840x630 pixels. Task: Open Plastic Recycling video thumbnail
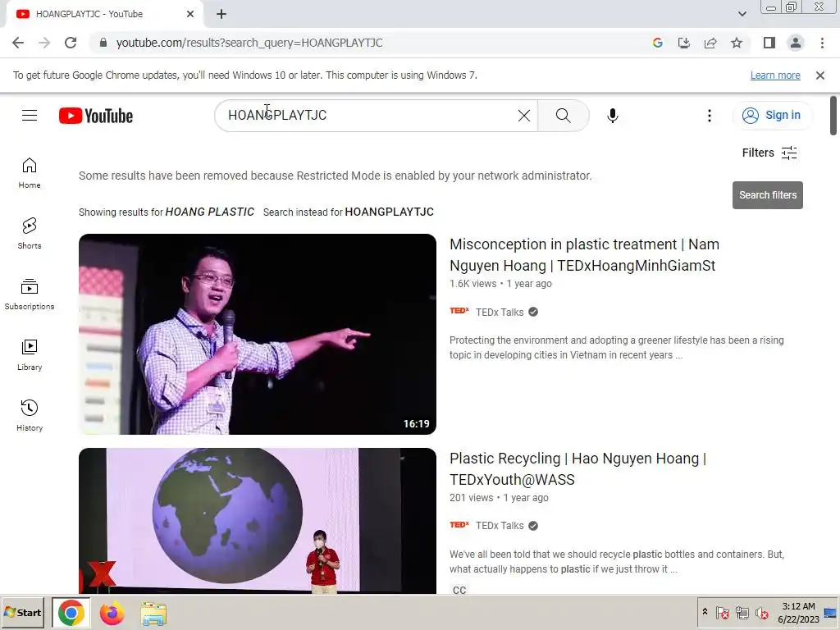[x=257, y=520]
